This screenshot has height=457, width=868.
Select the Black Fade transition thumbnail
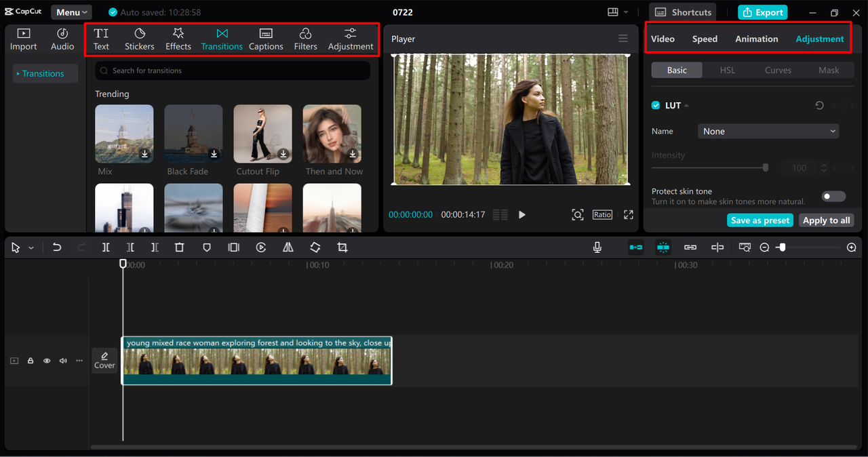193,134
